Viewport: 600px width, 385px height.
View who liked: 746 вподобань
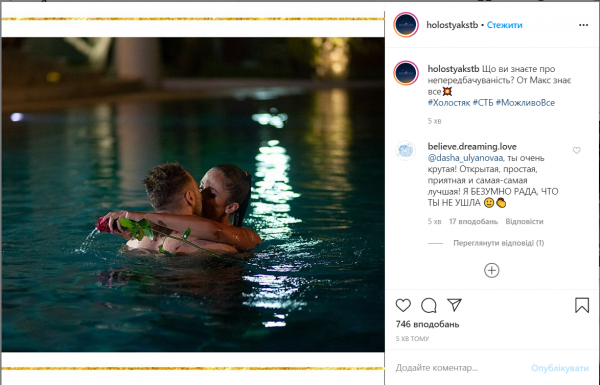[x=427, y=324]
